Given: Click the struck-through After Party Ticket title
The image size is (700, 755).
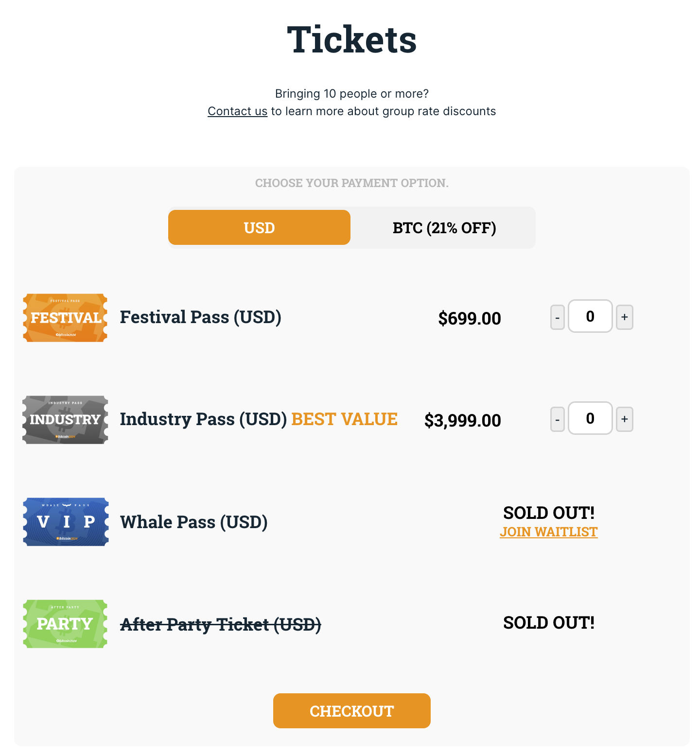Looking at the screenshot, I should 221,624.
